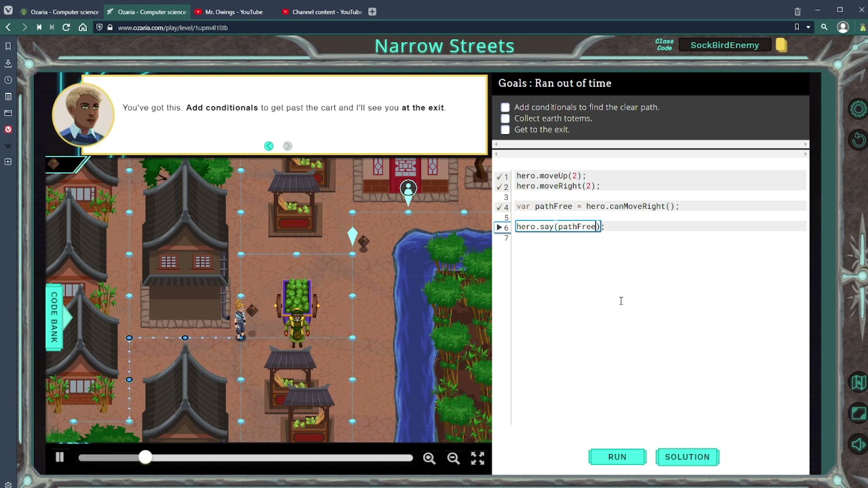Click the restart level icon

tap(859, 139)
